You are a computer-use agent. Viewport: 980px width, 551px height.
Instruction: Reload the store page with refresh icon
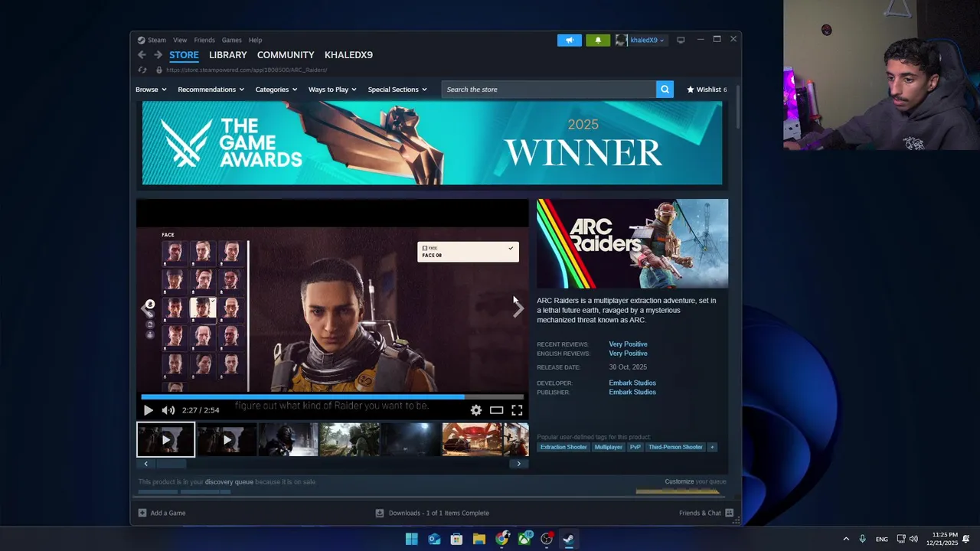click(x=142, y=70)
